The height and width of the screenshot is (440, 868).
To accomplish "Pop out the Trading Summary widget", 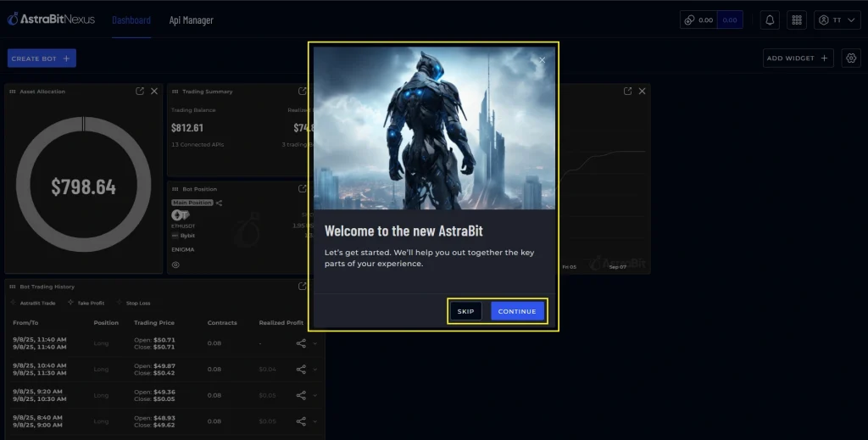I will pyautogui.click(x=303, y=92).
